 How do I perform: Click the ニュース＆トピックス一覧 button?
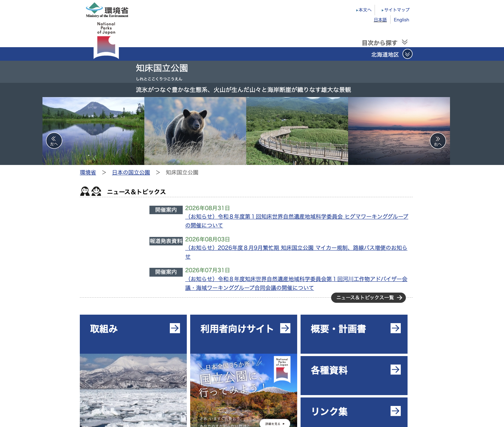click(368, 298)
